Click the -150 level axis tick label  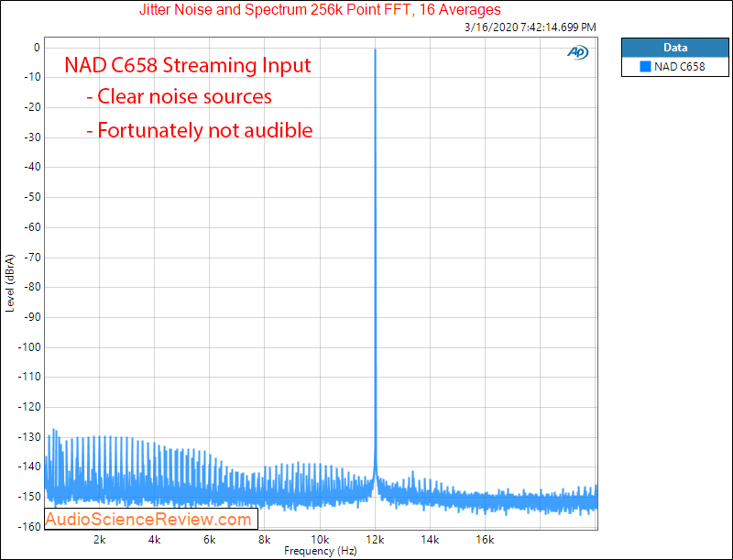[29, 497]
